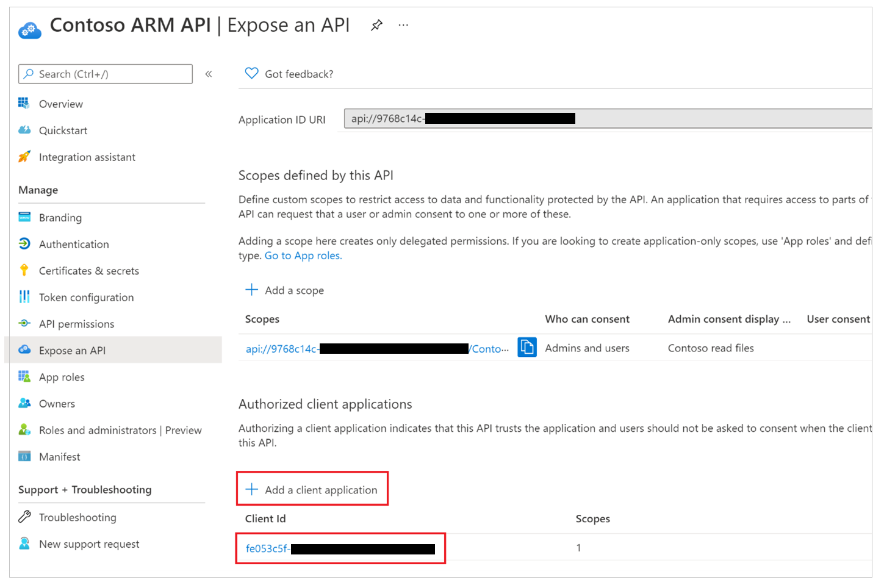Follow the Go to App roles link

[303, 255]
